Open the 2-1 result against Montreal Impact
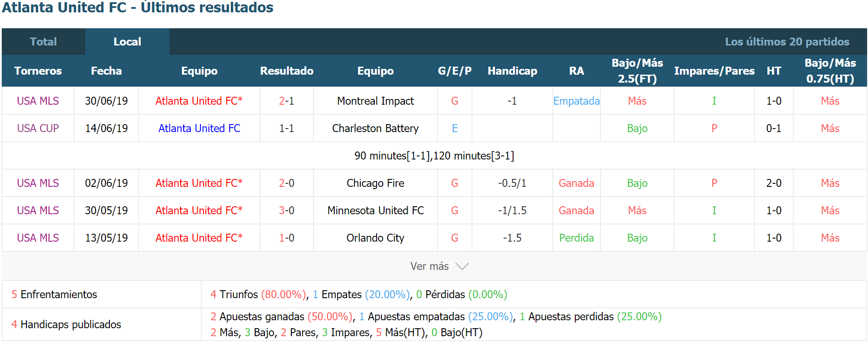This screenshot has height=345, width=868. [287, 101]
